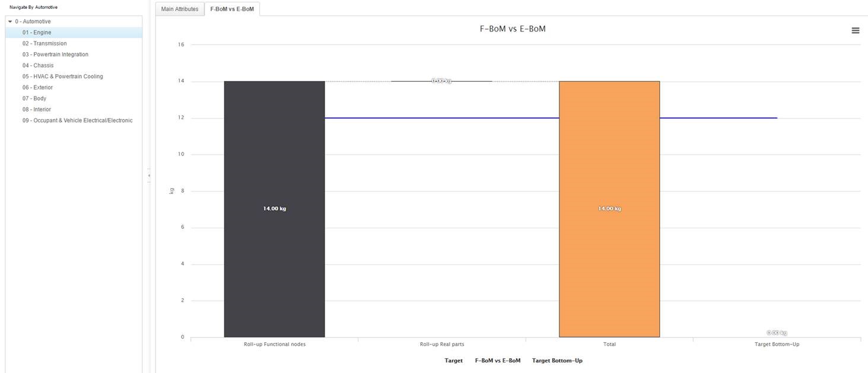Select 09 - Occupant & Vehicle Electrical/Electronic
Viewport: 868px width, 373px height.
coord(77,120)
